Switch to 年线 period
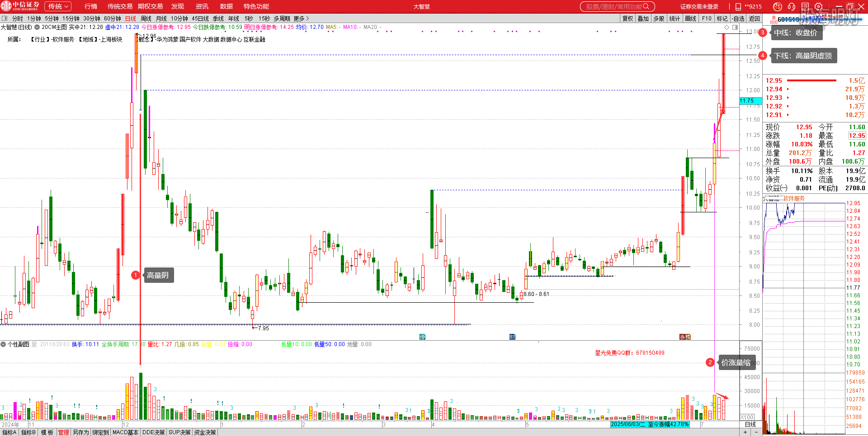The height and width of the screenshot is (436, 868). 234,19
